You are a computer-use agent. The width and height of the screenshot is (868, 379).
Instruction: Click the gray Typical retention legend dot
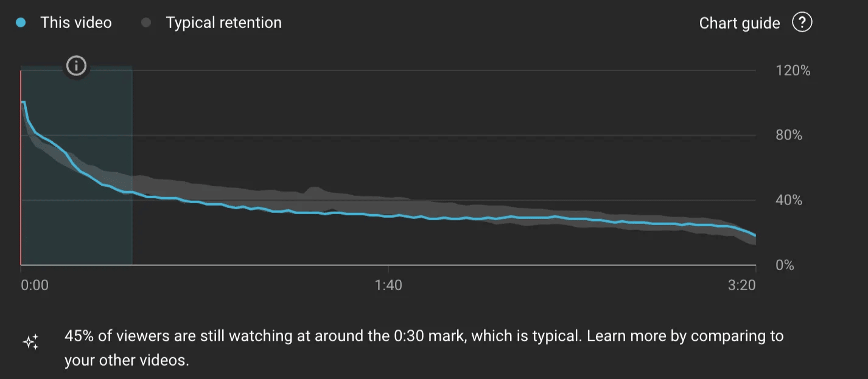[x=146, y=23]
